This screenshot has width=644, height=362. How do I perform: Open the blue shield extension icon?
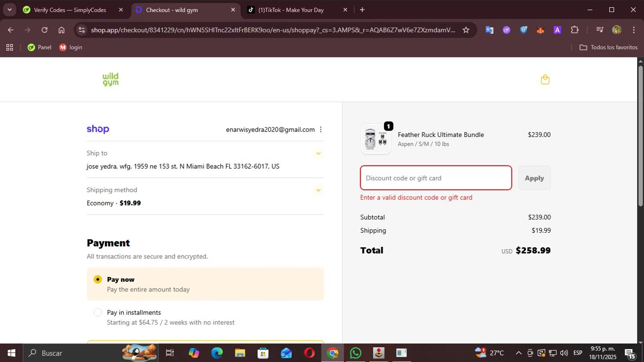pos(523,30)
